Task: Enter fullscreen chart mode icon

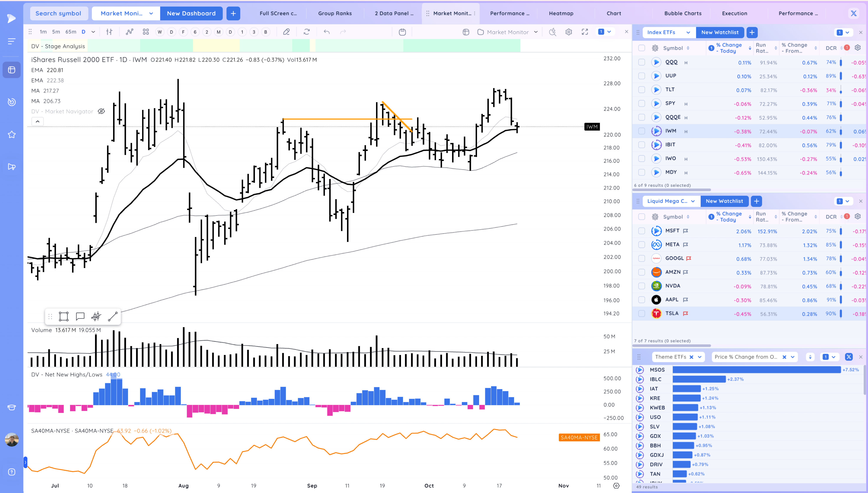Action: tap(585, 32)
